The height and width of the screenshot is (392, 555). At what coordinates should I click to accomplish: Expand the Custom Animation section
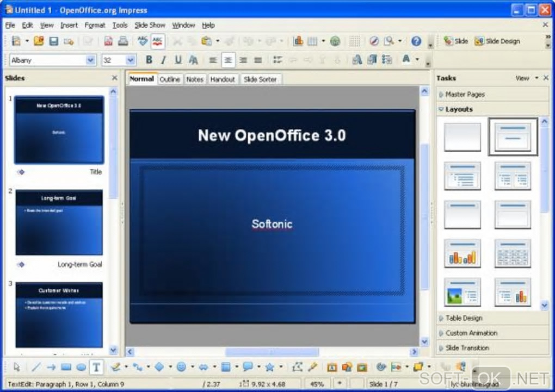click(x=493, y=333)
